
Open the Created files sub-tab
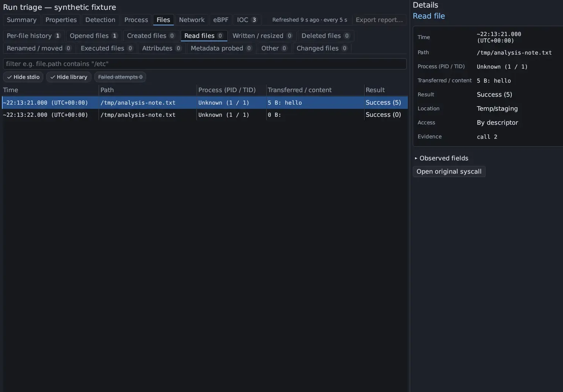tap(151, 36)
